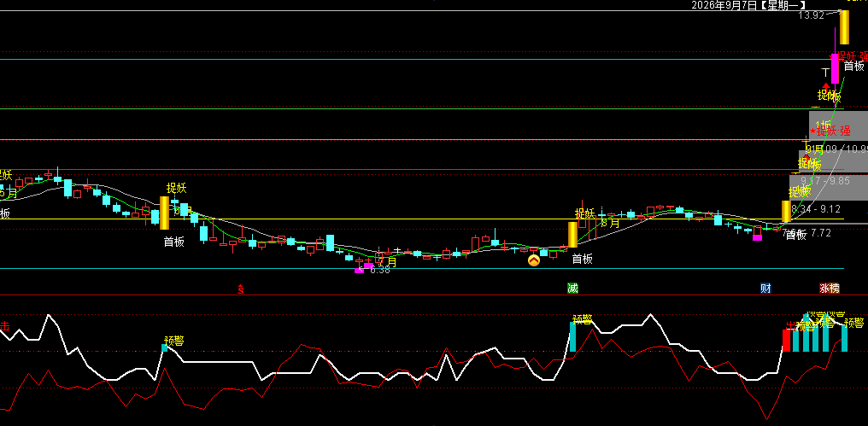Click the blue 财 financial marker icon
868x426 pixels.
pos(765,288)
